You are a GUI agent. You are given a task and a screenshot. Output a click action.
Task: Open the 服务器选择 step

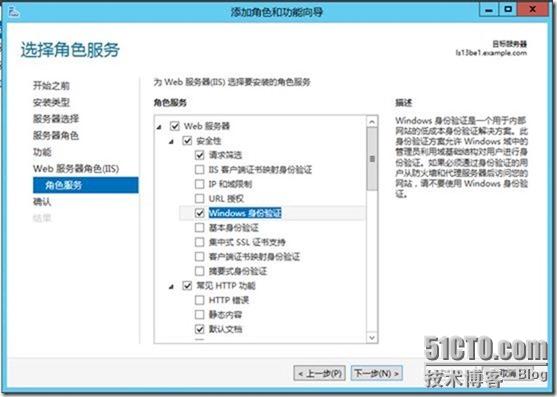[56, 119]
